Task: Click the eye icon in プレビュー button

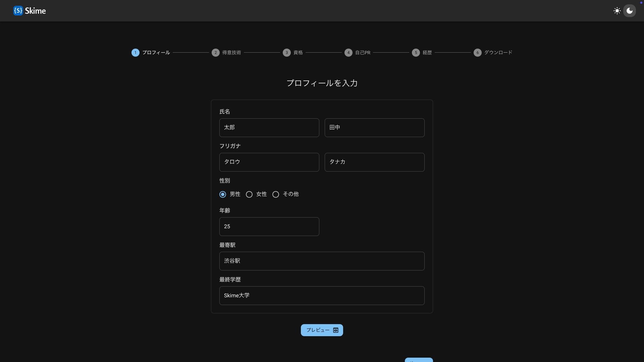Action: (x=336, y=330)
